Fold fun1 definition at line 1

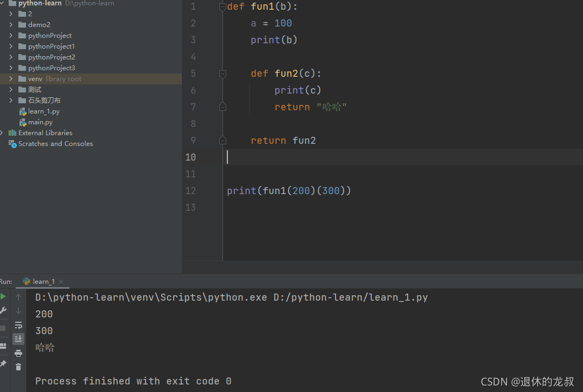click(222, 6)
